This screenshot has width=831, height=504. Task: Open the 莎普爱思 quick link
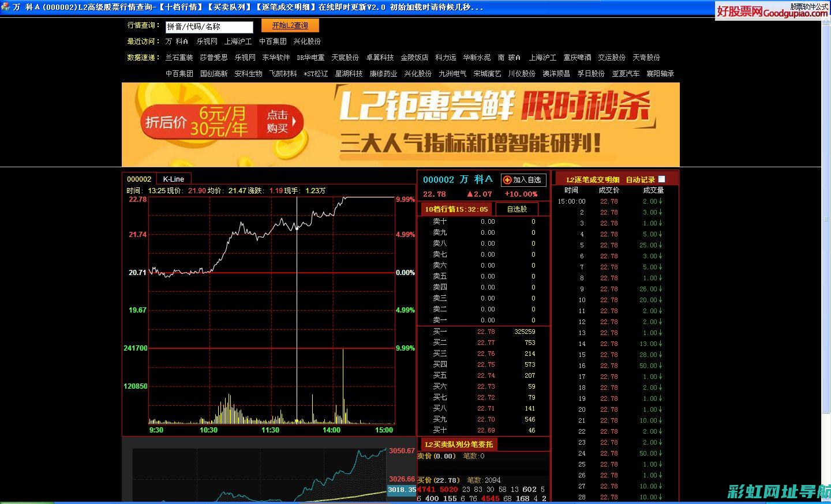click(214, 58)
